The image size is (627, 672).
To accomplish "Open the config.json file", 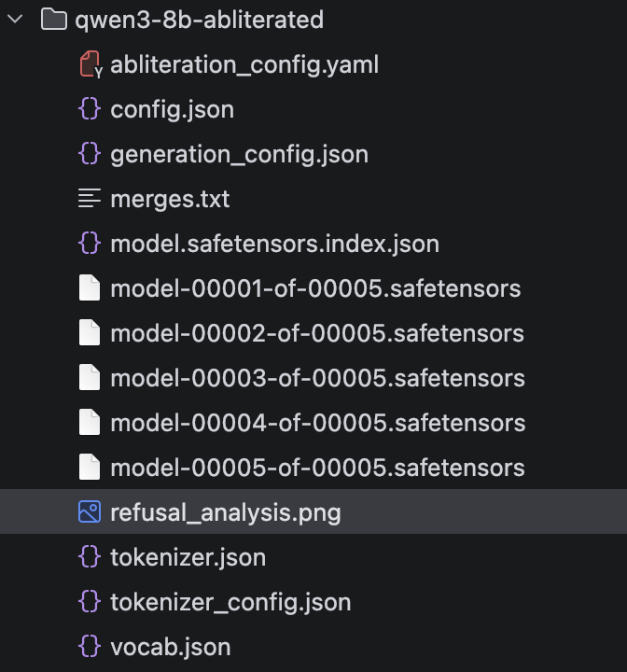I will [x=172, y=109].
